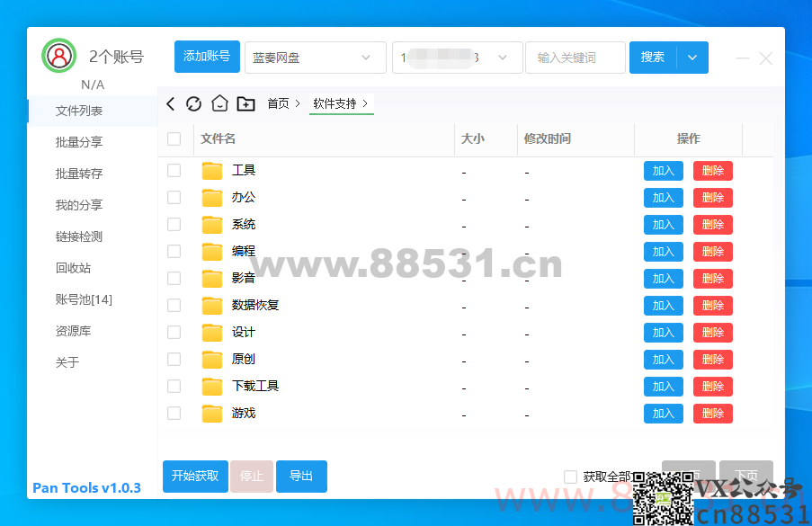The image size is (812, 526).
Task: Click the 输入关键词 search field
Action: 576,58
